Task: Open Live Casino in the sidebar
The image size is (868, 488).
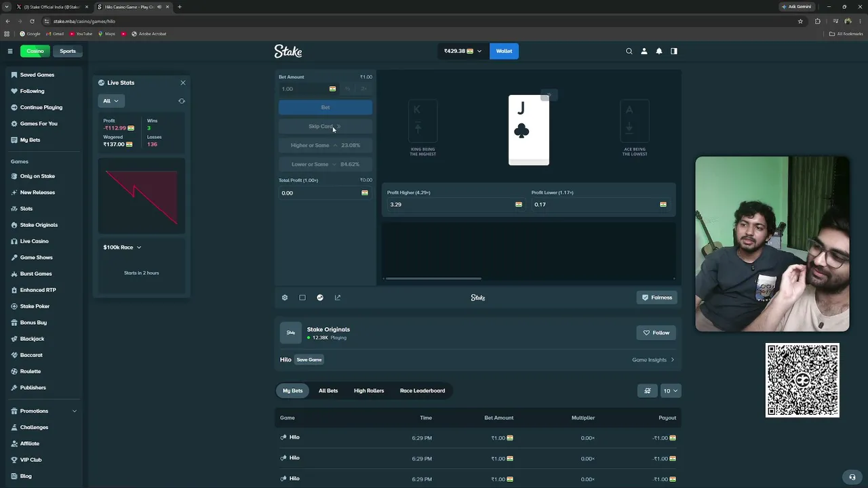Action: pos(34,241)
